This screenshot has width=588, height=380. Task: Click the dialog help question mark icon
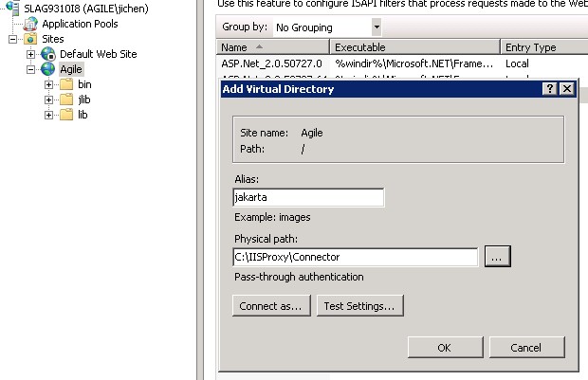point(549,88)
